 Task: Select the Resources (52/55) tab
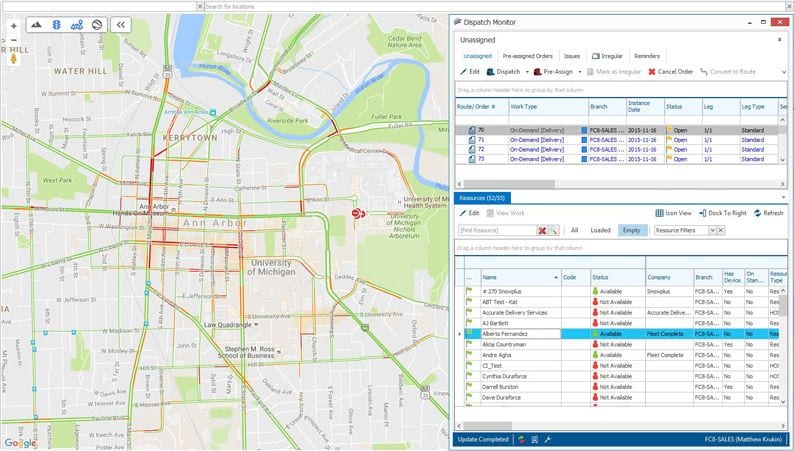pyautogui.click(x=482, y=198)
